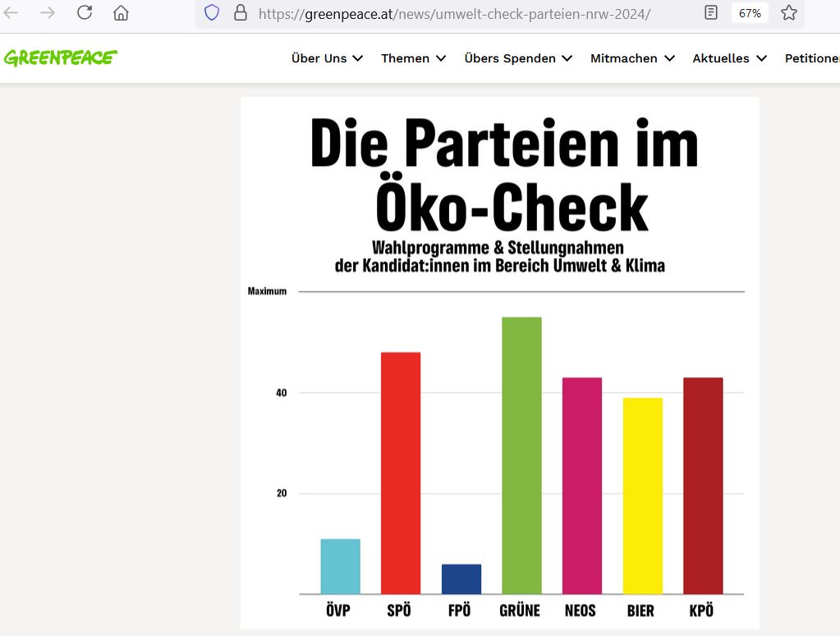840x636 pixels.
Task: Click the FPÖ axis label
Action: tap(460, 610)
